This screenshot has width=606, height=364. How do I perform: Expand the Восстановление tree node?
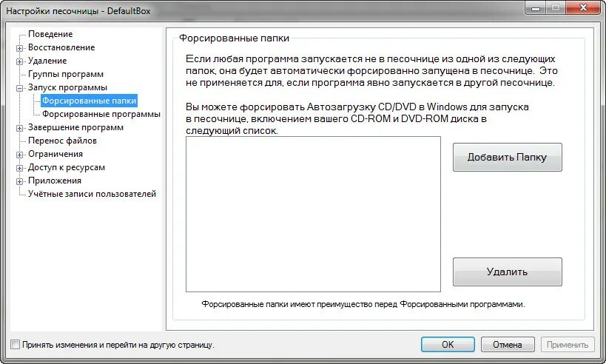19,48
